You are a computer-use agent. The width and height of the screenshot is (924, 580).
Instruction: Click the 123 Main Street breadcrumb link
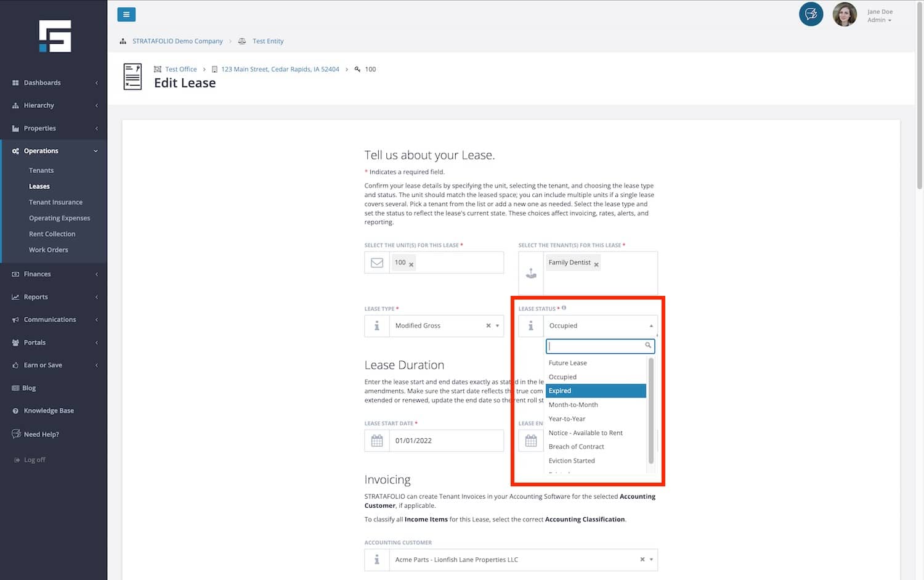(280, 69)
